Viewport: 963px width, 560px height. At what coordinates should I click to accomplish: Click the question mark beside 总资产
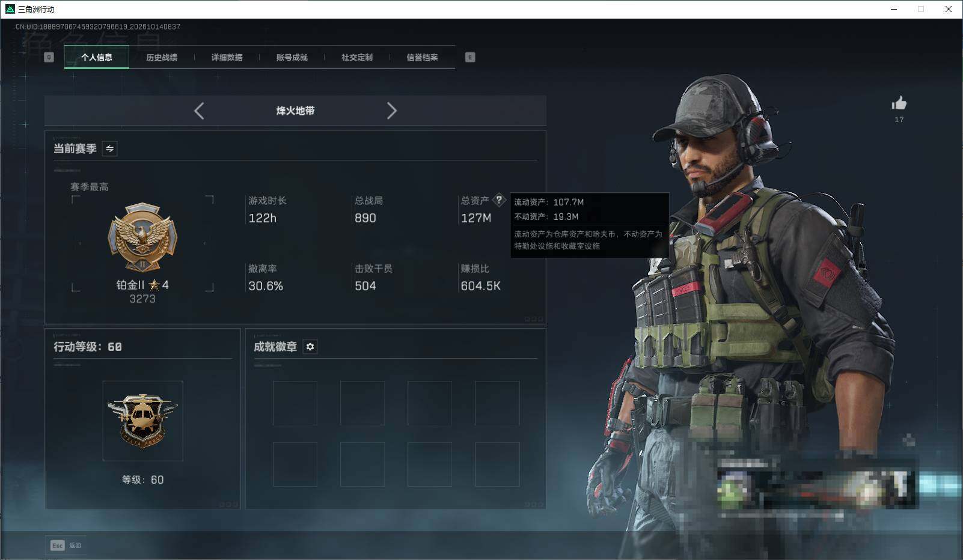tap(499, 200)
